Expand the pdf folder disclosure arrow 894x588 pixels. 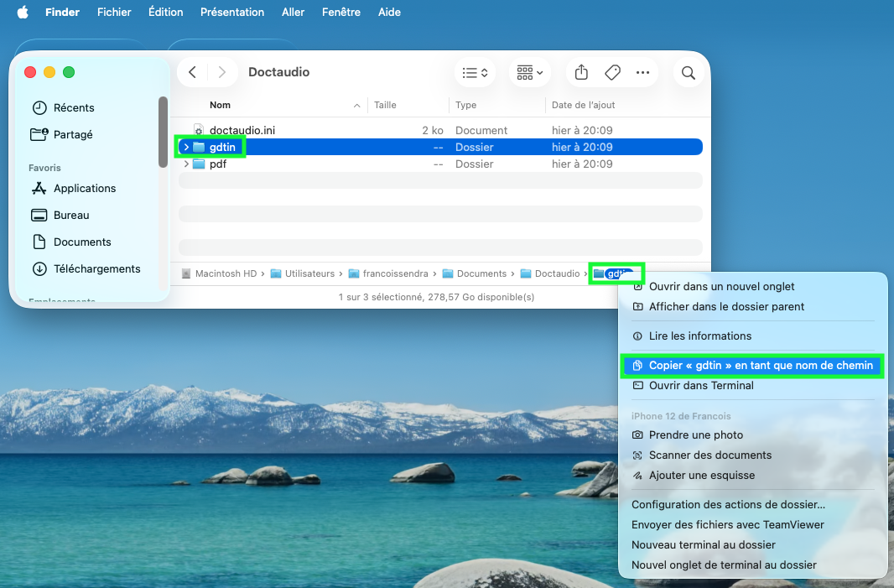186,164
